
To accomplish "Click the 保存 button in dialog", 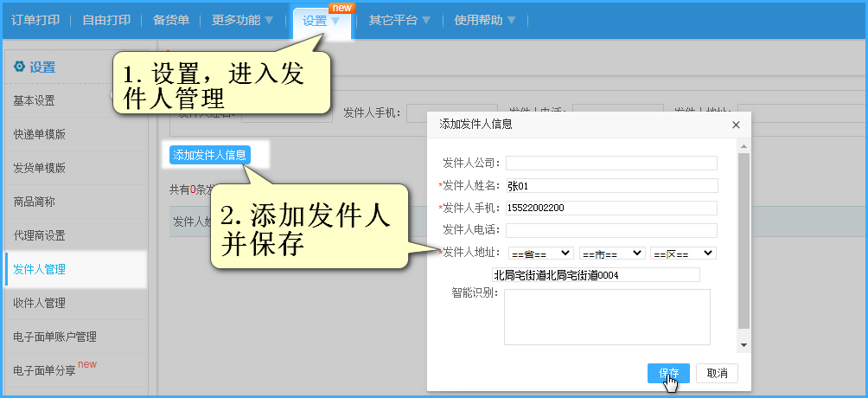I will [x=667, y=373].
